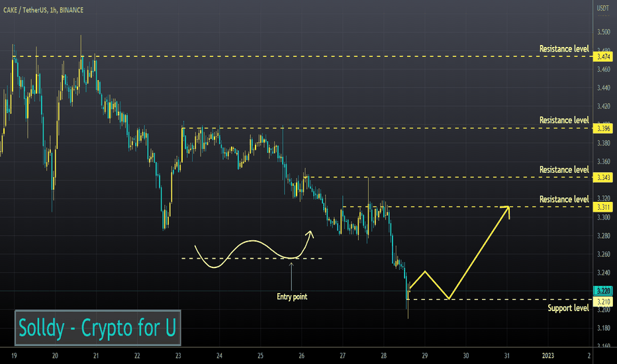Viewport: 617px width, 364px height.
Task: Click the 3.460 price axis tick
Action: point(604,69)
